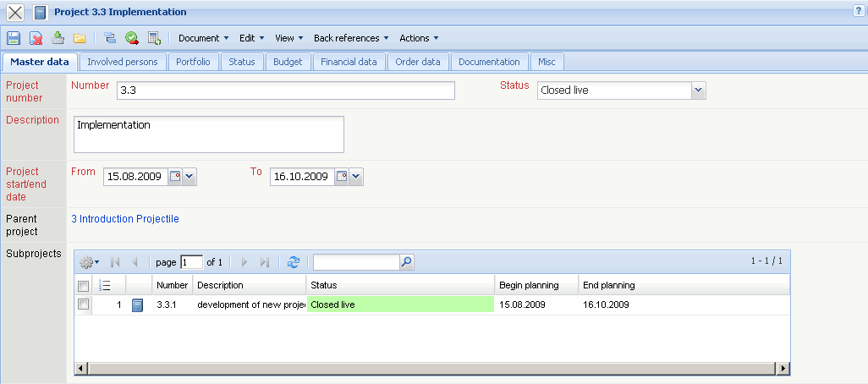Viewport: 868px width, 384px height.
Task: Sort by the End planning column header
Action: click(x=609, y=285)
